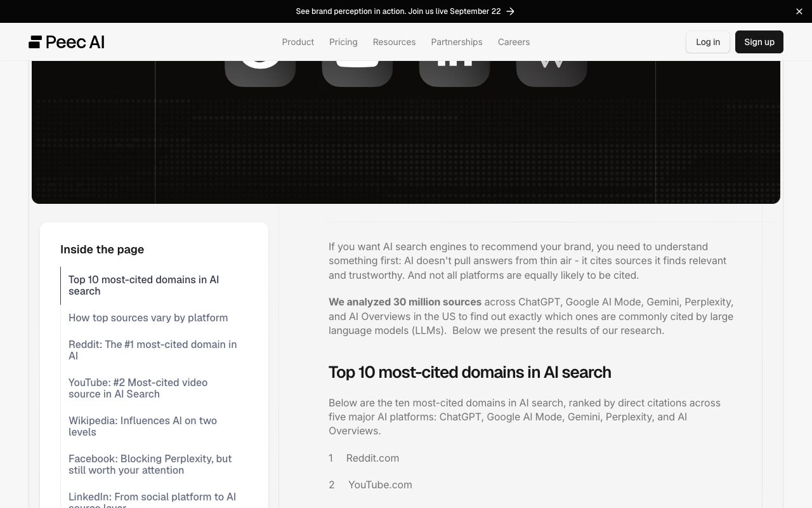Visit the Careers page
Viewport: 812px width, 508px height.
click(x=514, y=42)
